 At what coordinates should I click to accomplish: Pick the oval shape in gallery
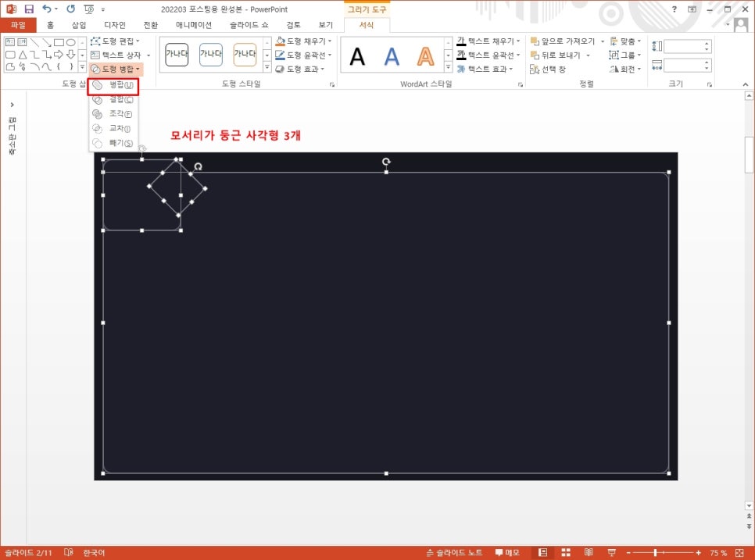coord(71,42)
